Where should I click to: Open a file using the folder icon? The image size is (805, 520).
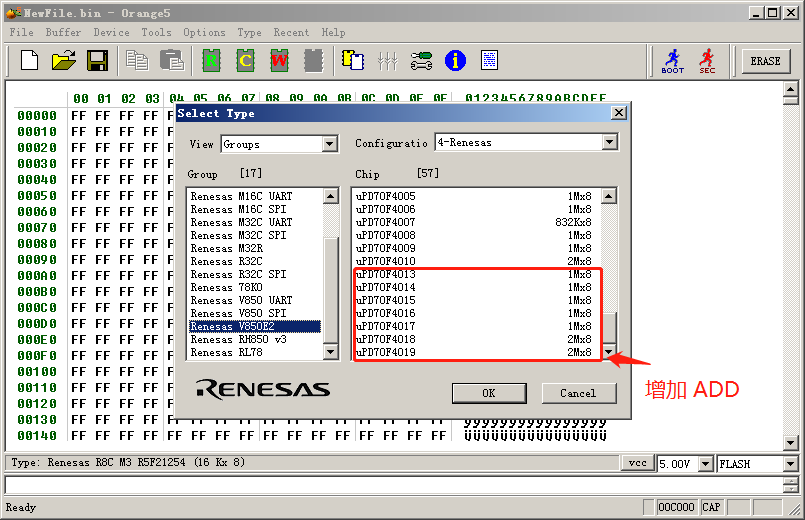pyautogui.click(x=63, y=61)
